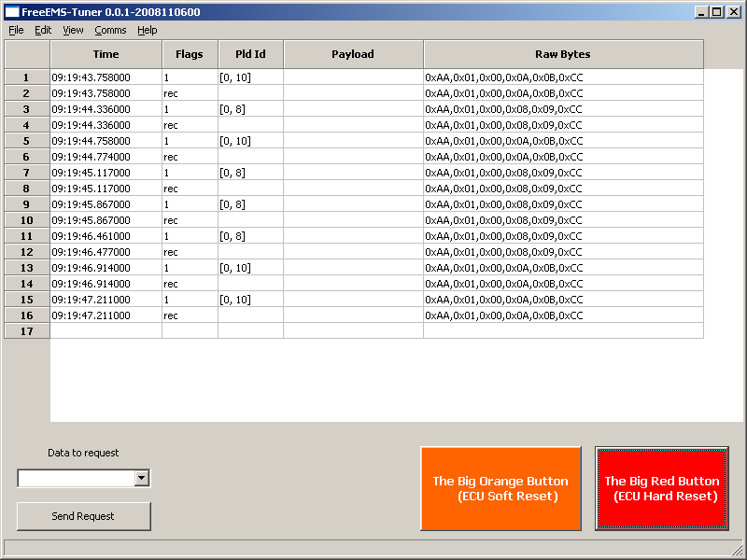Select row header number 1
Image resolution: width=747 pixels, height=560 pixels.
click(26, 77)
